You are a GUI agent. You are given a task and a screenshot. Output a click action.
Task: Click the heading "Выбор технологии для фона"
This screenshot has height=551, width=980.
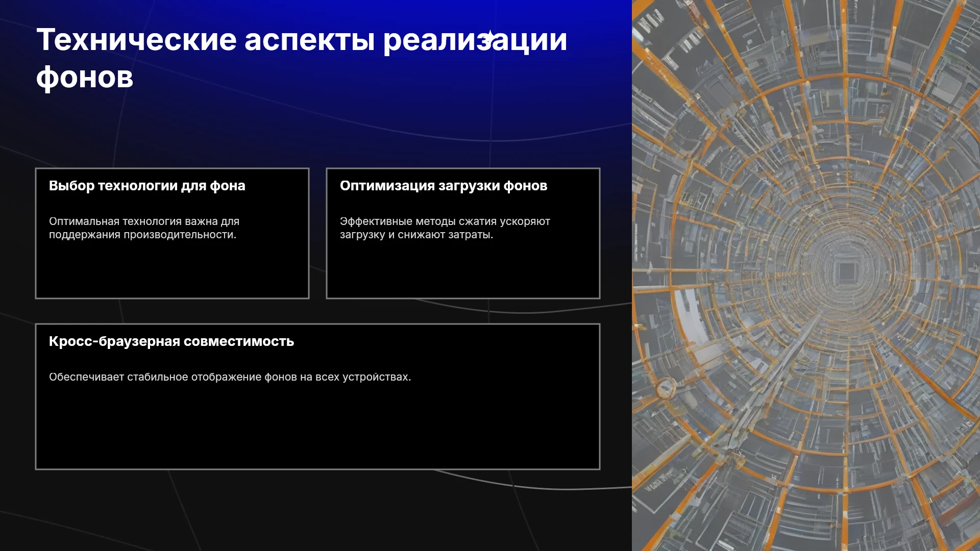tap(147, 186)
